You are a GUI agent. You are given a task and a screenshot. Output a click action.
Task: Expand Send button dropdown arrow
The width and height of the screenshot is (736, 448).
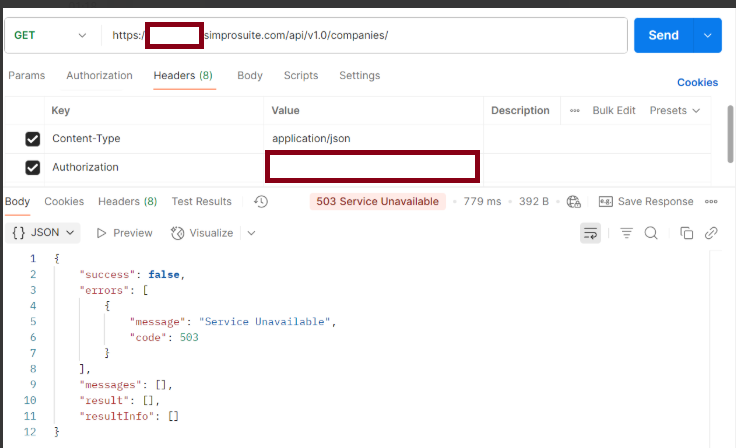tap(707, 35)
